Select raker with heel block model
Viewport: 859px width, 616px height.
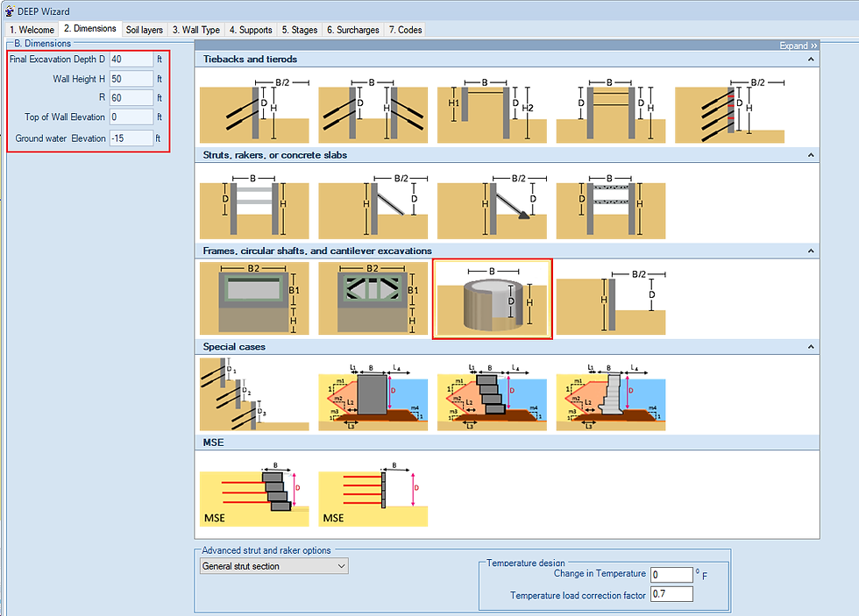click(492, 207)
